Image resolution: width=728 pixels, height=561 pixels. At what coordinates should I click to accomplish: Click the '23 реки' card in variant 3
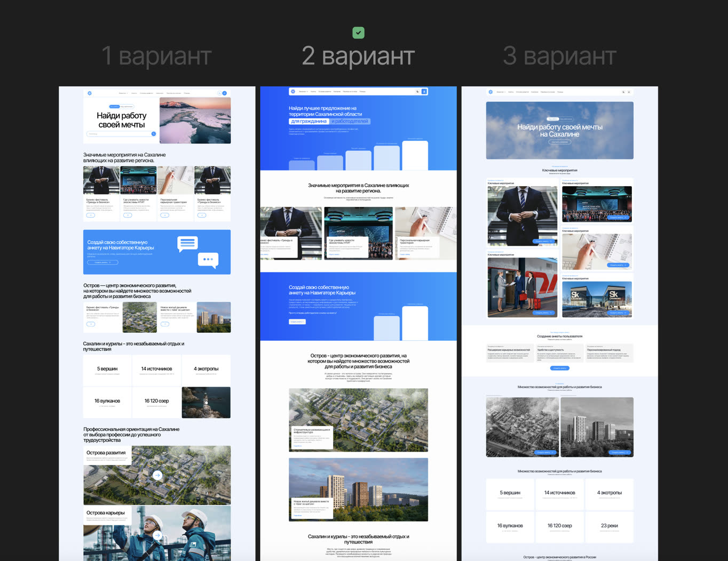[x=610, y=527]
